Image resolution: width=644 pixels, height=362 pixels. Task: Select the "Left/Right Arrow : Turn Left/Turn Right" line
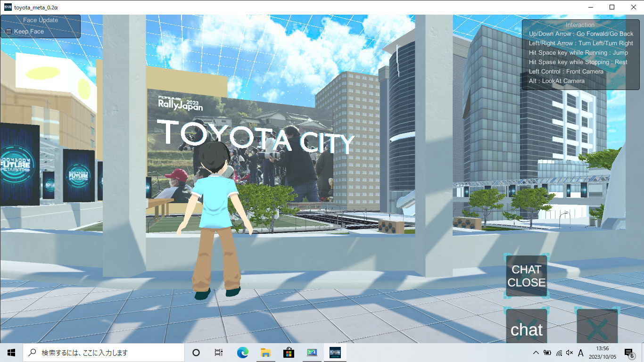point(581,43)
